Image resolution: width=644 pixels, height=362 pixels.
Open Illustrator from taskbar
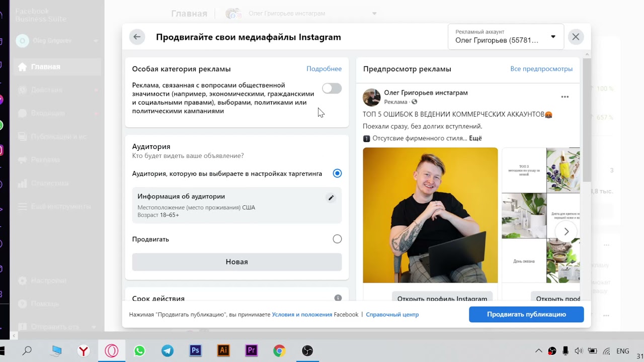[223, 351]
